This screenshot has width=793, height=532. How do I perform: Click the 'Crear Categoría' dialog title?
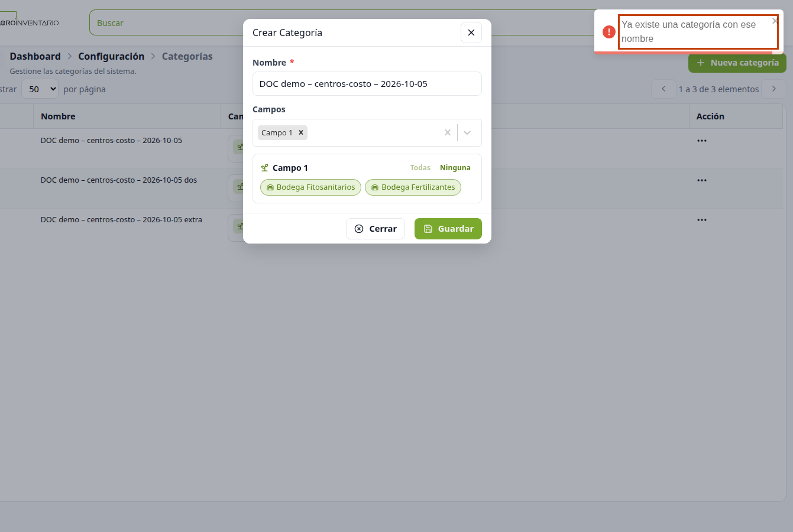coord(287,33)
